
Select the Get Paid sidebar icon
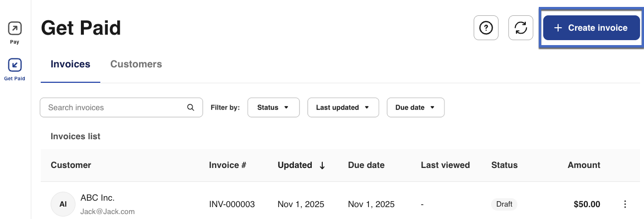(x=15, y=65)
